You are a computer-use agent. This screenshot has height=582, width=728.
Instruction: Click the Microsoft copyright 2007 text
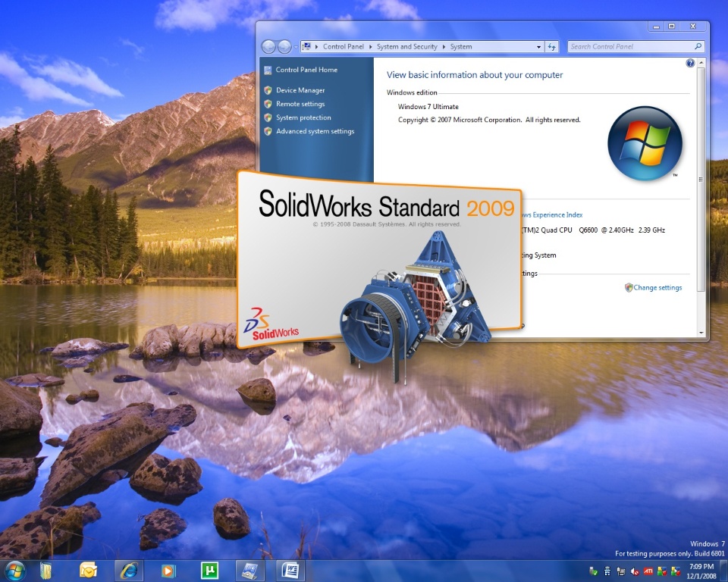(x=489, y=120)
